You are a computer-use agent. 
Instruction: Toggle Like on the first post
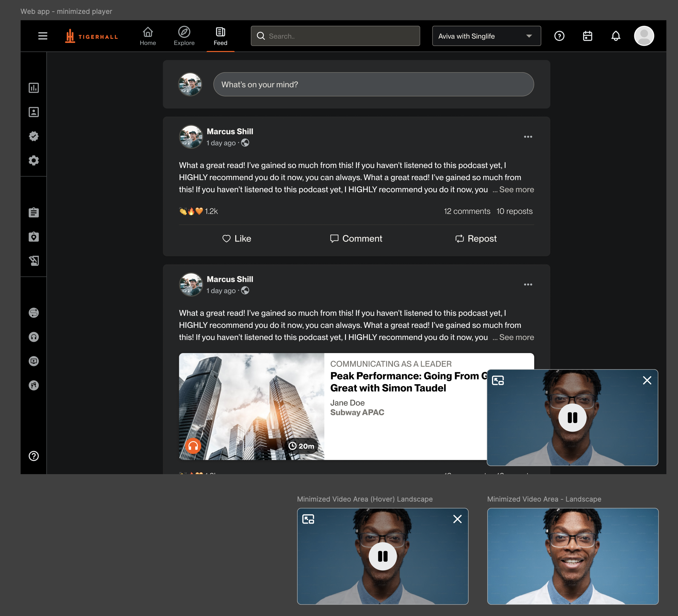point(237,239)
